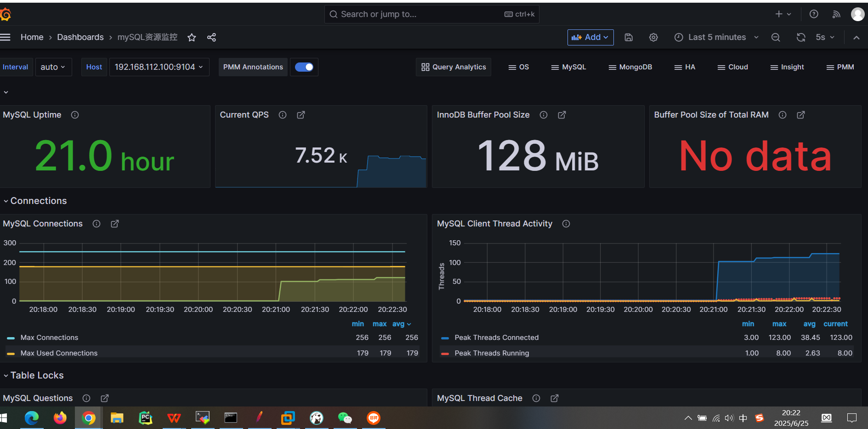Open the user profile avatar
Viewport: 868px width, 429px height.
[x=857, y=14]
